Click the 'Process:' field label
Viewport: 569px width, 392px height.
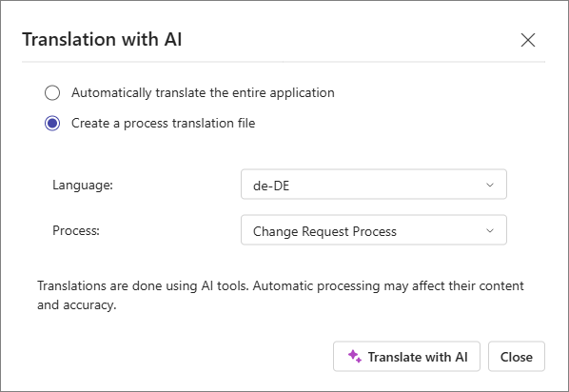[76, 230]
